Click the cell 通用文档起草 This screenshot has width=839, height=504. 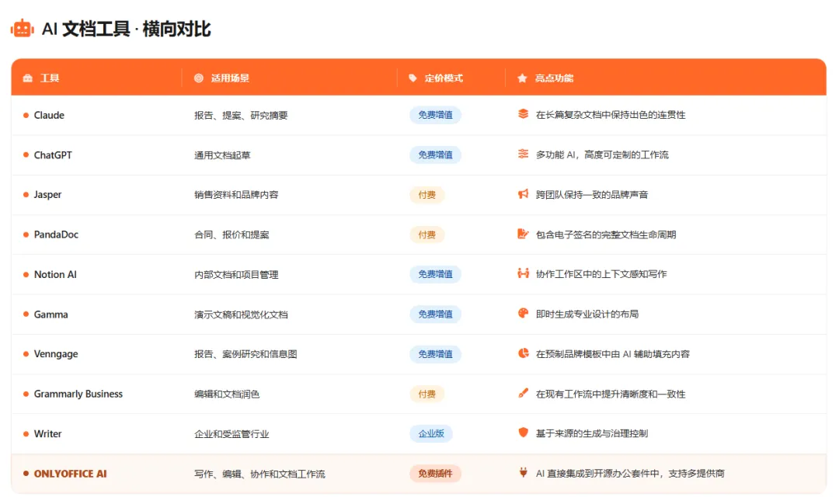coord(222,155)
